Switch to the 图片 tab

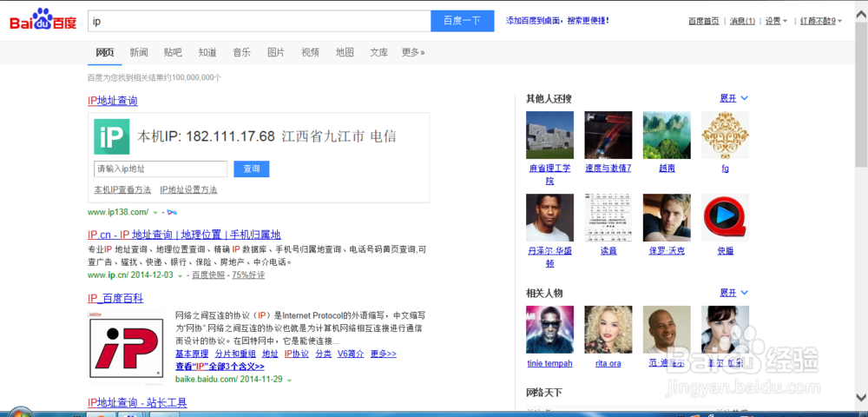point(276,53)
